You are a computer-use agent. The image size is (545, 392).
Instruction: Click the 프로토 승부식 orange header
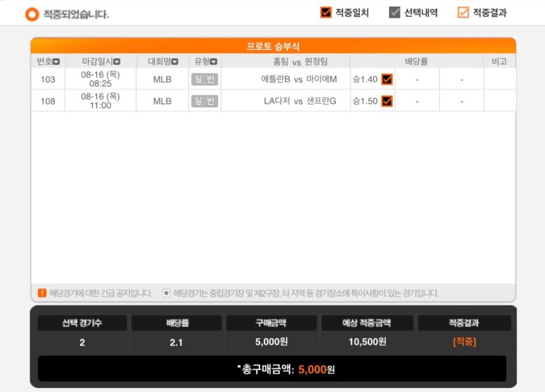(x=273, y=46)
